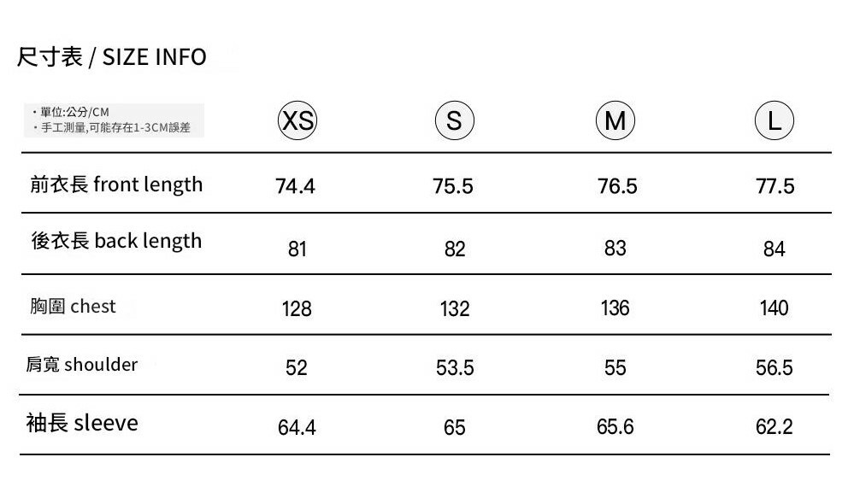
Task: Choose the circled M size icon
Action: tap(615, 121)
